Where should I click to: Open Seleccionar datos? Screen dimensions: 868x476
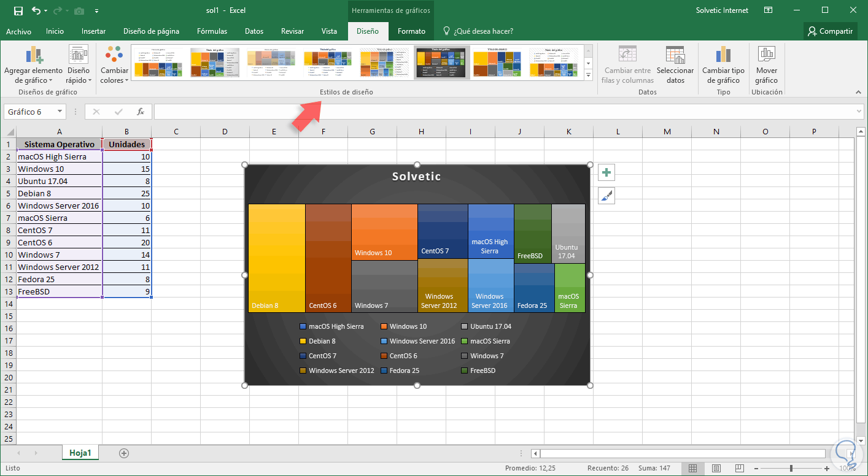point(675,65)
